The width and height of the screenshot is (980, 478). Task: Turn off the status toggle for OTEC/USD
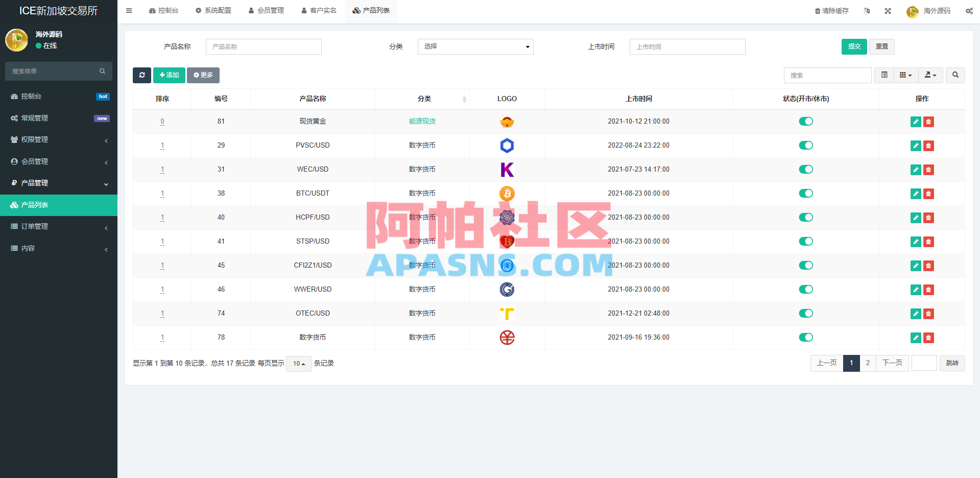click(x=806, y=313)
